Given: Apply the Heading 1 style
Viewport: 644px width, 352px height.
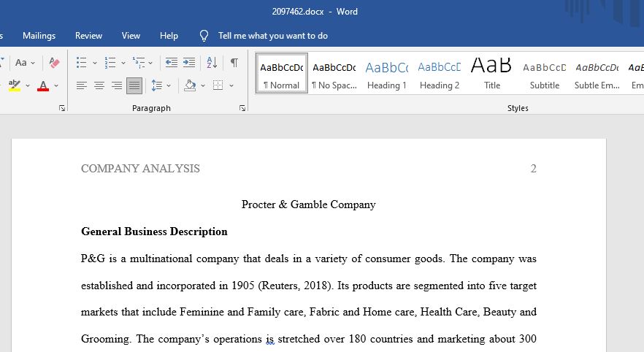Looking at the screenshot, I should pos(386,74).
